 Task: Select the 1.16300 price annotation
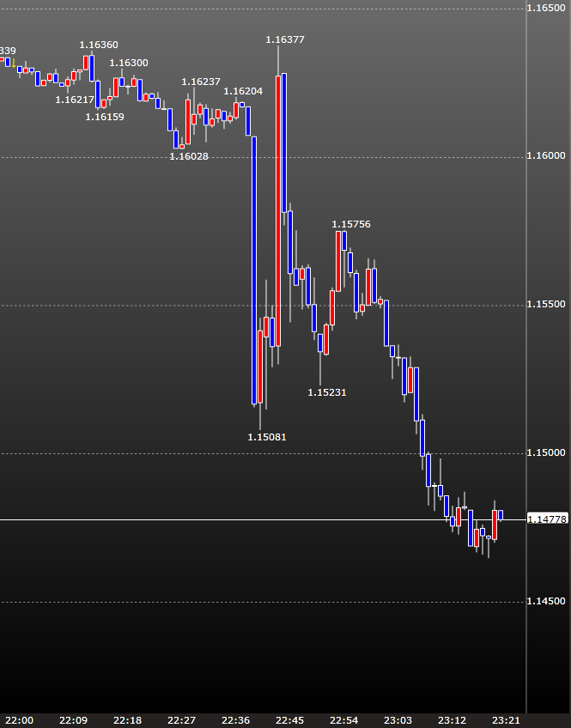[x=129, y=63]
